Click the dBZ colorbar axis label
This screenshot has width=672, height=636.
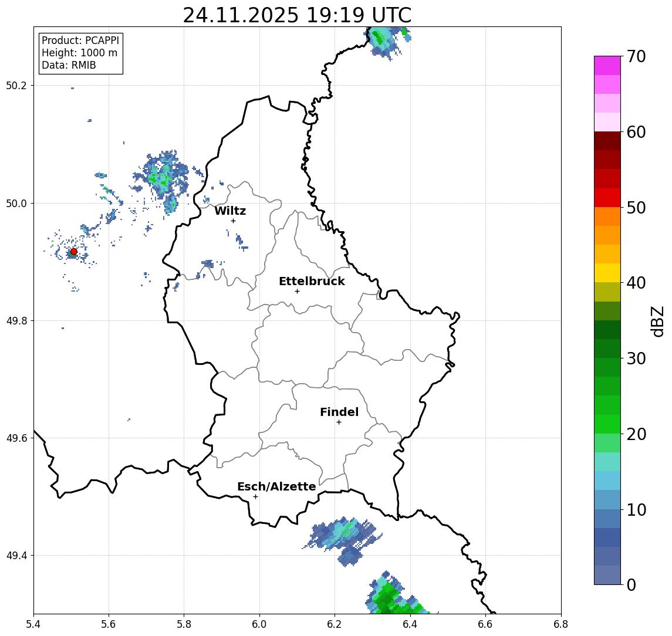pyautogui.click(x=658, y=321)
